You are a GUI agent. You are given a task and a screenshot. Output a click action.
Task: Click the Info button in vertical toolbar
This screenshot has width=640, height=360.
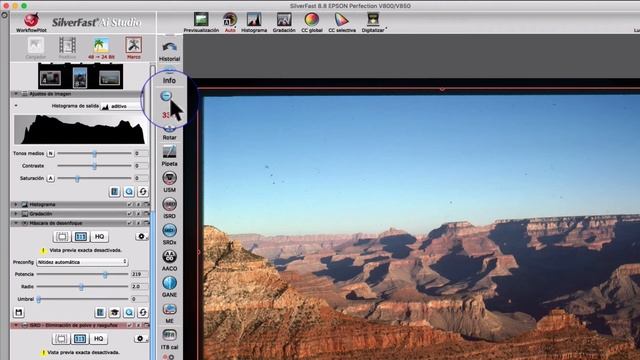(x=169, y=80)
